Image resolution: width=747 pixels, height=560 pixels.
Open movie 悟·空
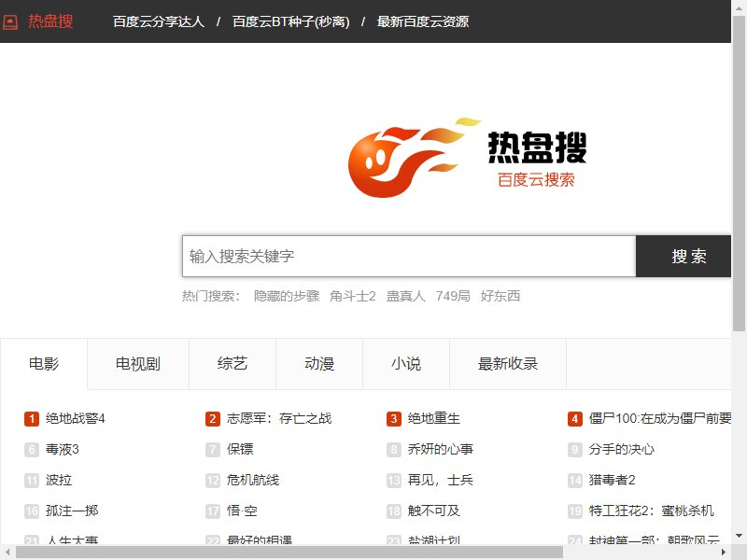(242, 511)
